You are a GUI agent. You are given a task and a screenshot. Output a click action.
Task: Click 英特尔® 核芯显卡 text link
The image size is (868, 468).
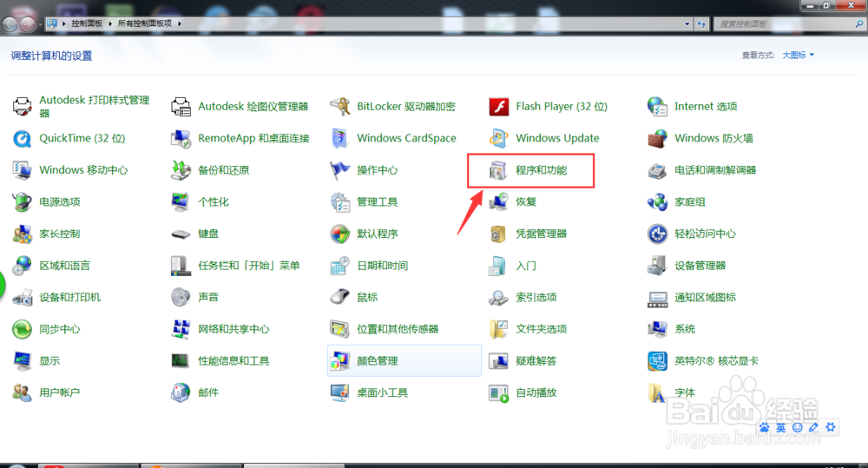(716, 361)
